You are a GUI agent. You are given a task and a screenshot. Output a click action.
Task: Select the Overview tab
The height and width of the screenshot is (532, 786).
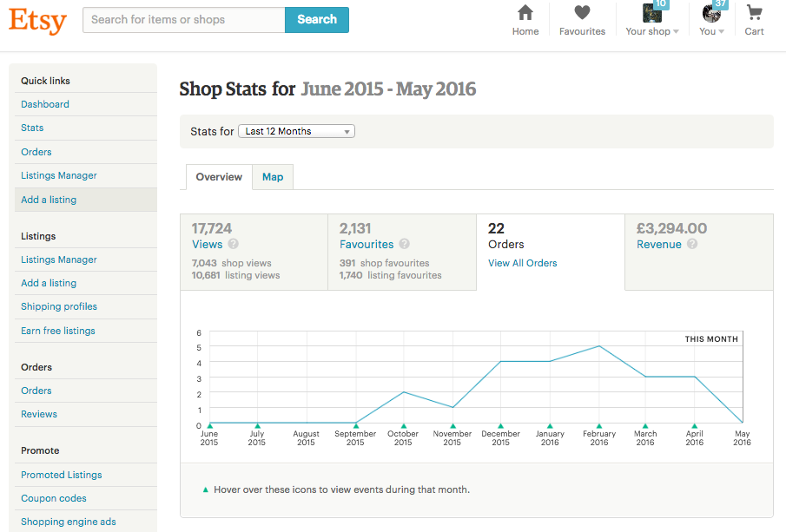pos(219,177)
